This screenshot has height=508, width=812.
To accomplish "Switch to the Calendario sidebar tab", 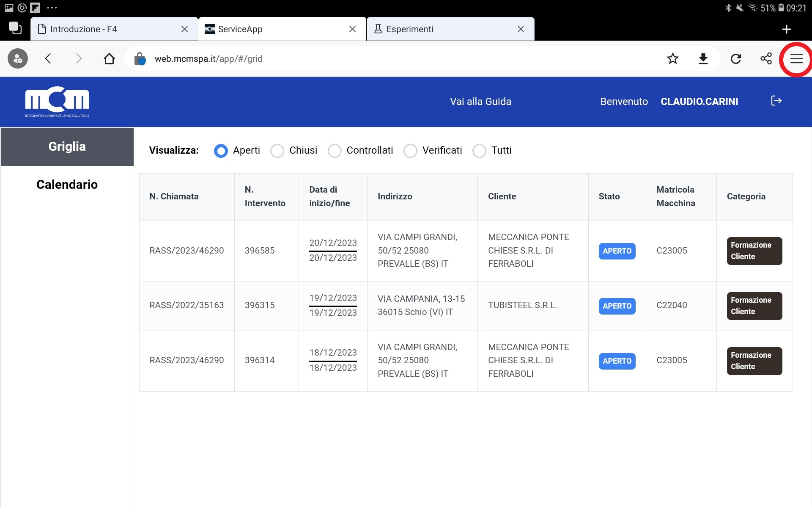I will pyautogui.click(x=67, y=185).
